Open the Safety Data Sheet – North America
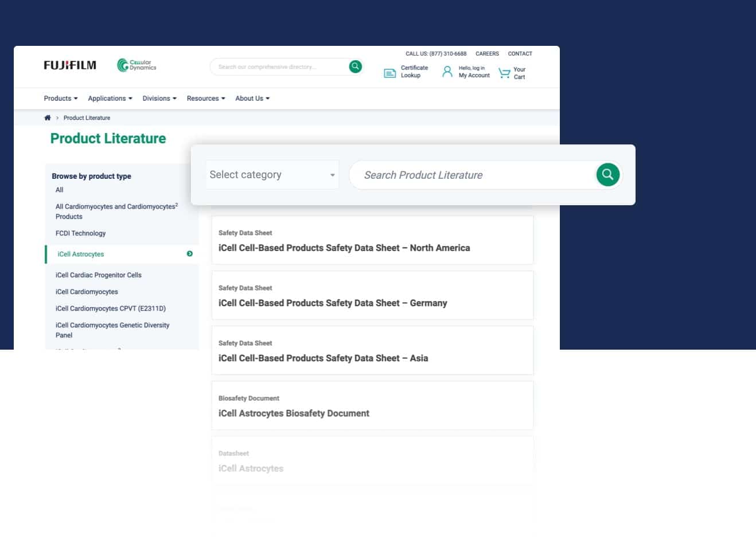 click(372, 240)
